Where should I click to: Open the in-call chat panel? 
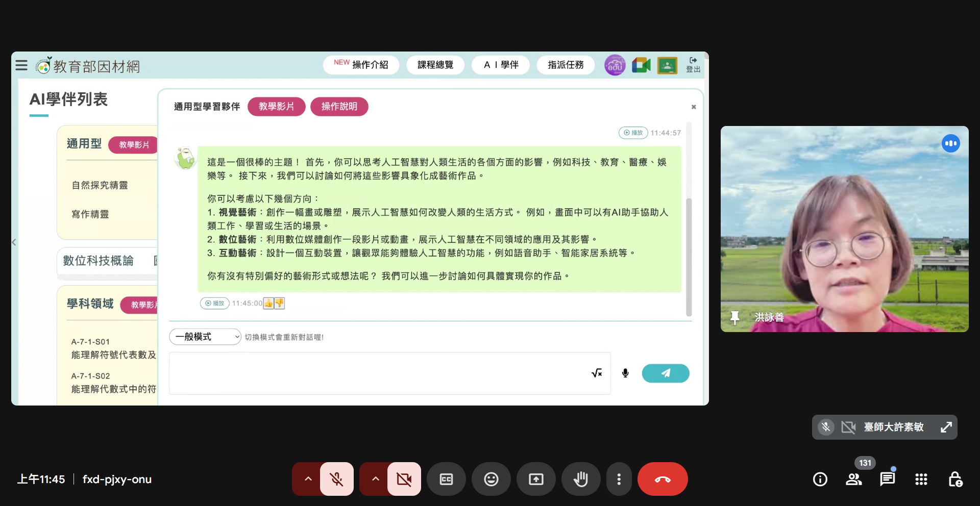[x=887, y=479]
